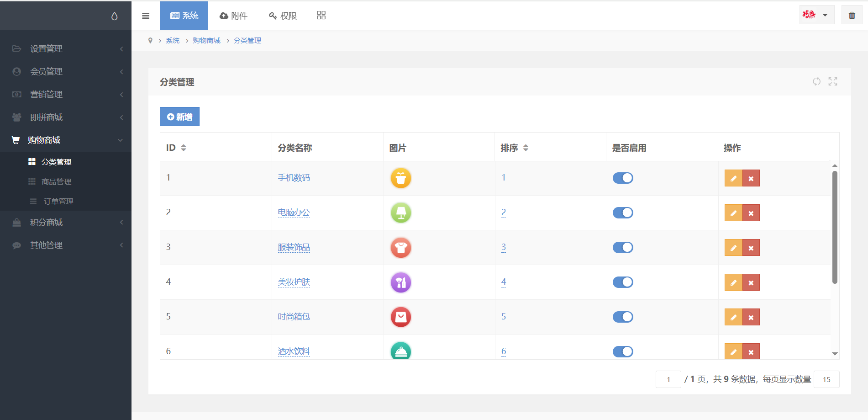Open the 酒水饮料 category name link
The height and width of the screenshot is (420, 868).
click(294, 351)
